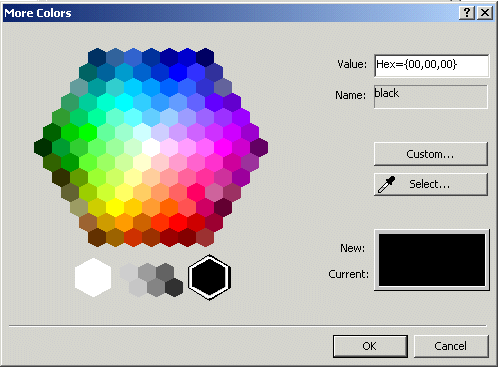
Task: Choose the pure white center hexagon
Action: click(151, 148)
